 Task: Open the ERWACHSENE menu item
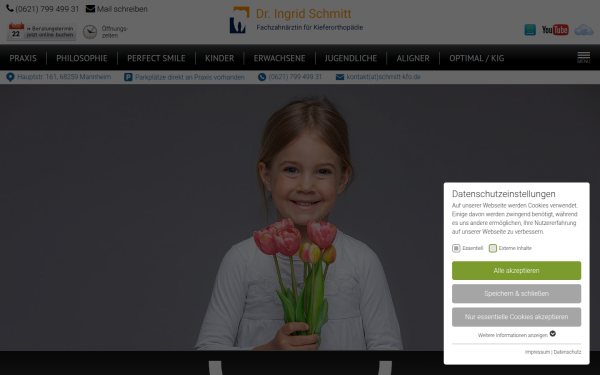pyautogui.click(x=279, y=58)
